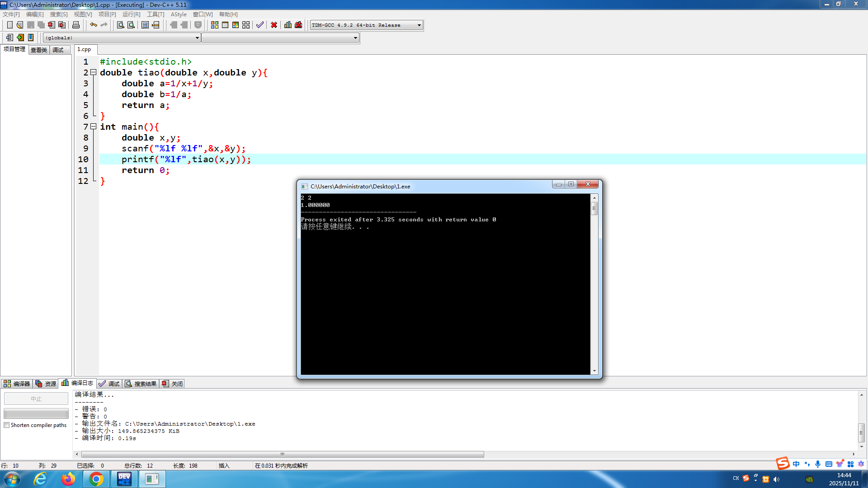This screenshot has width=868, height=488.
Task: Click the Compile four-squares icon
Action: (215, 25)
